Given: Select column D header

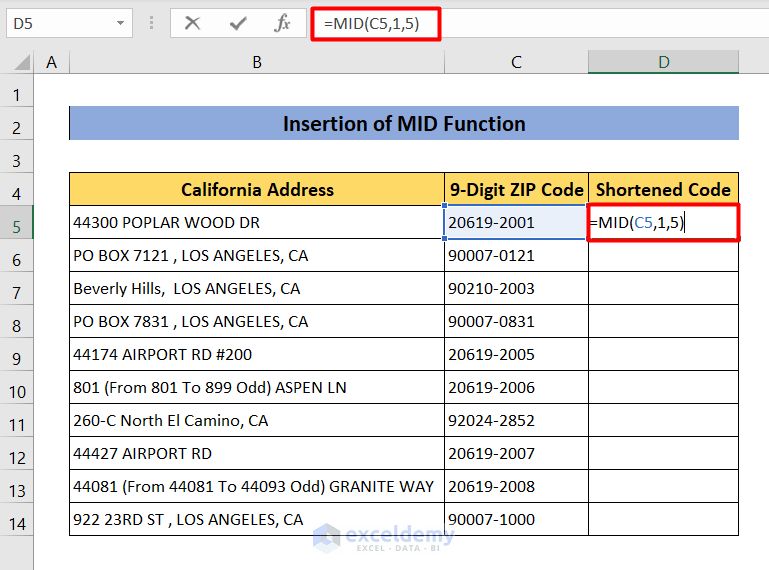Looking at the screenshot, I should (664, 62).
